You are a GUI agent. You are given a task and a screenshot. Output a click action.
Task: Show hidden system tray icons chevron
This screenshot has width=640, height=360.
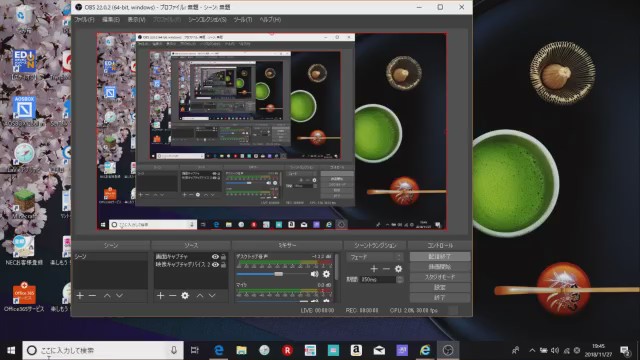[532, 350]
